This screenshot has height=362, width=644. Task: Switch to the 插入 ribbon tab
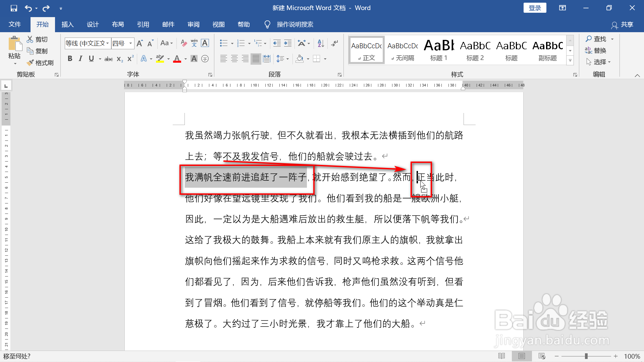tap(67, 24)
